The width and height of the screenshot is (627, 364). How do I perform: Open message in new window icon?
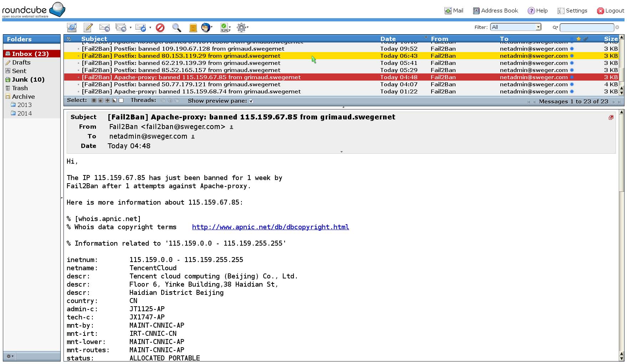click(611, 117)
